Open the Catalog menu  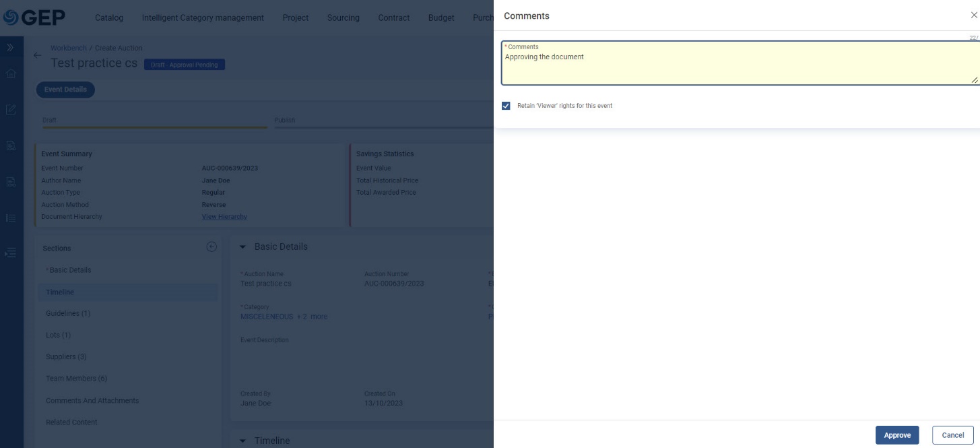[109, 18]
